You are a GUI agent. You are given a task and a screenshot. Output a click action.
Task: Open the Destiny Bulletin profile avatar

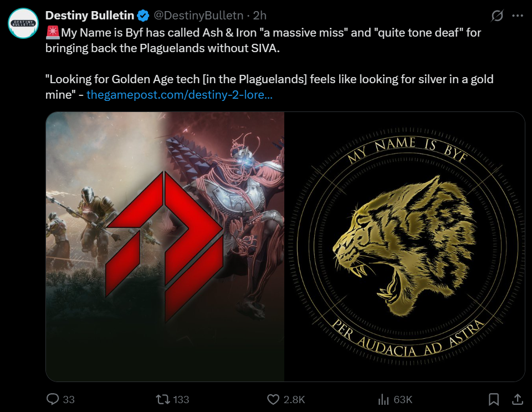tap(23, 23)
